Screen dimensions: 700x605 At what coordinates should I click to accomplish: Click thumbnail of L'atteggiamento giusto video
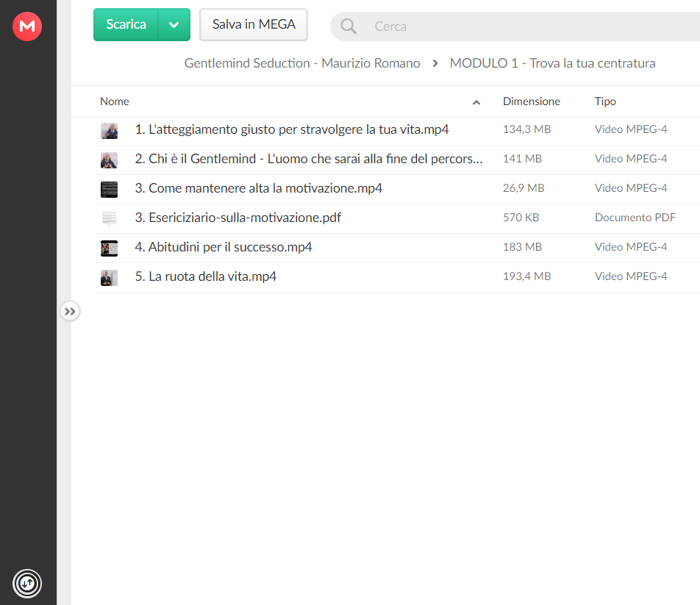click(110, 131)
